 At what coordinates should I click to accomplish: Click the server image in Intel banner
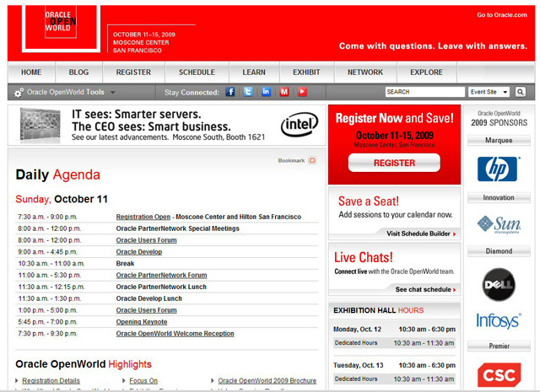tap(40, 125)
